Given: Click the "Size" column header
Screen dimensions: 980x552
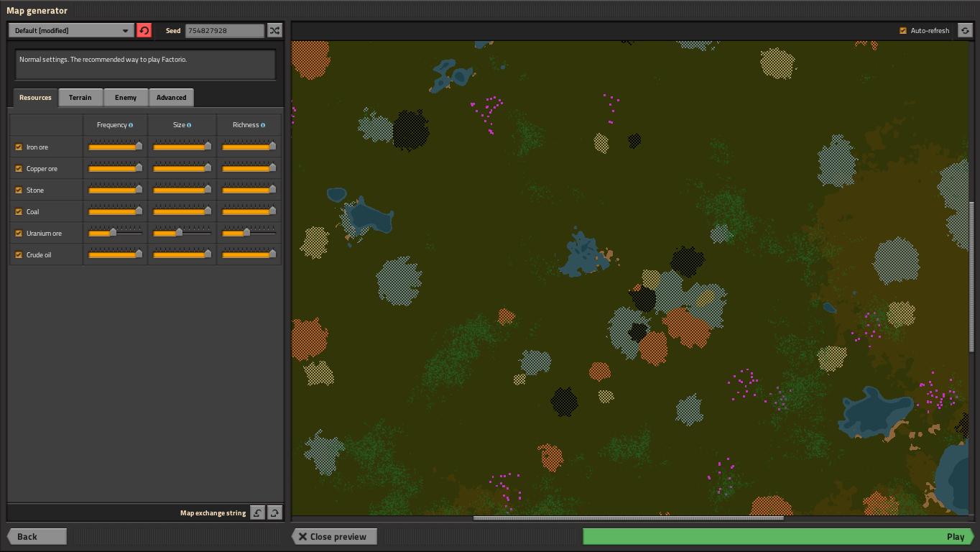Looking at the screenshot, I should click(x=179, y=125).
